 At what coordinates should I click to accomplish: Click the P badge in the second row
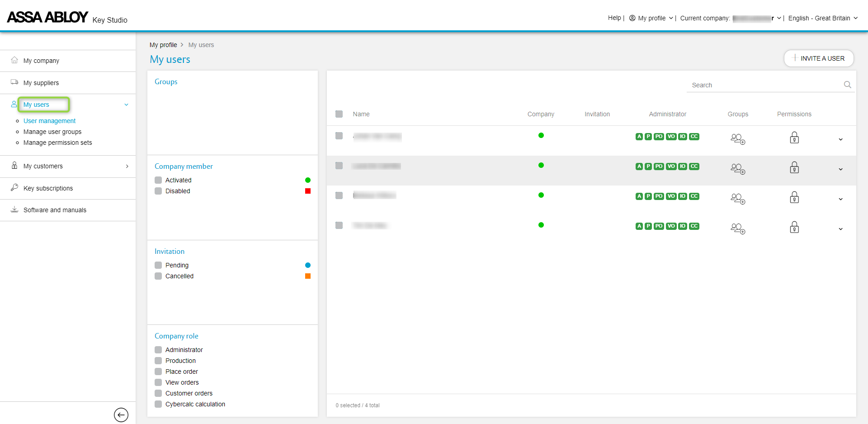(648, 167)
